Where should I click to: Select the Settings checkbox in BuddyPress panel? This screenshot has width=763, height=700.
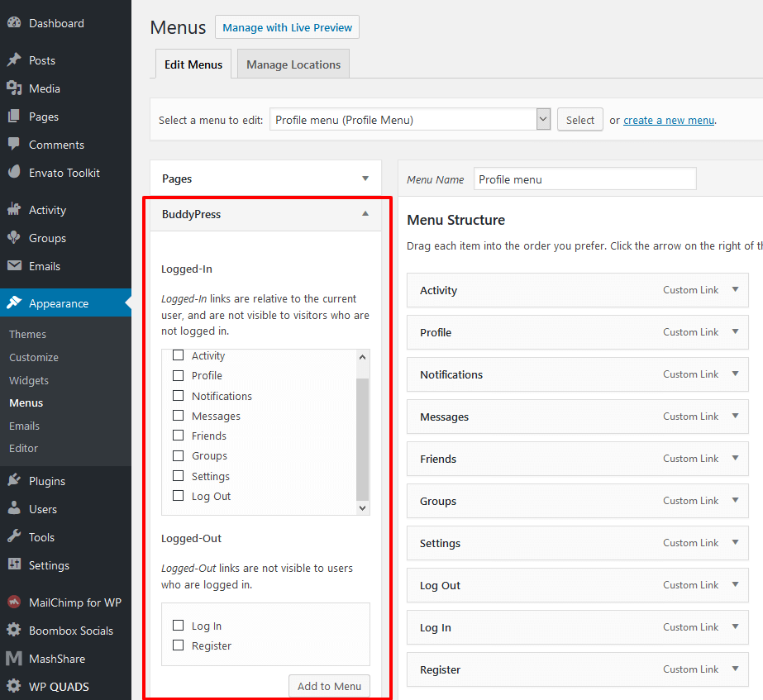point(178,476)
